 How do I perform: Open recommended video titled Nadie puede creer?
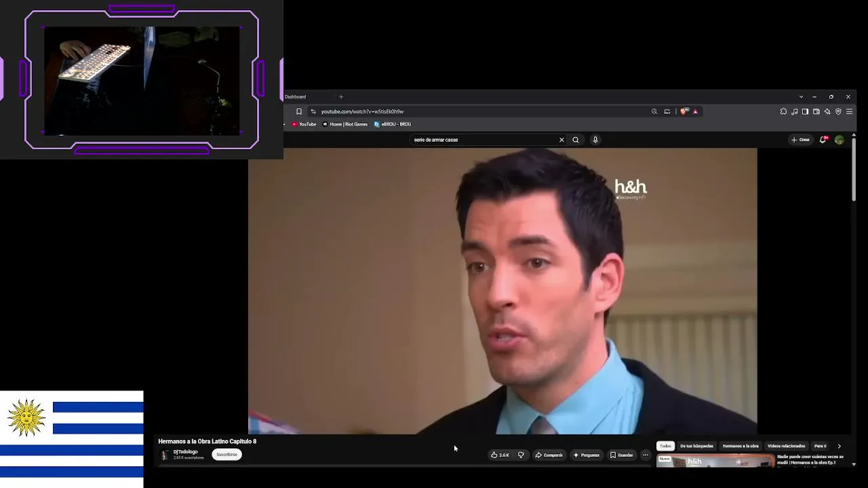810,460
